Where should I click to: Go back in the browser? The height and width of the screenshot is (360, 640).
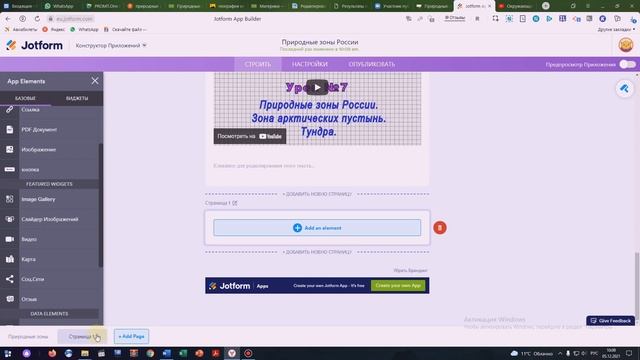coord(8,19)
